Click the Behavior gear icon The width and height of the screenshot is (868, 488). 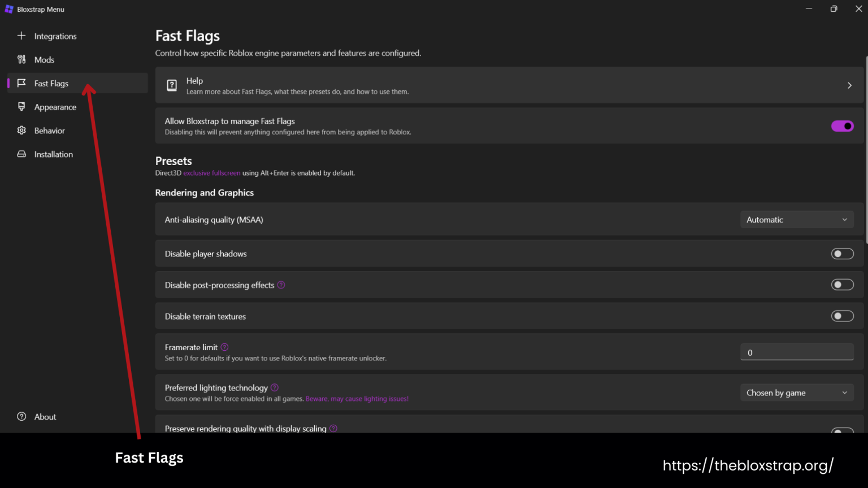(21, 130)
